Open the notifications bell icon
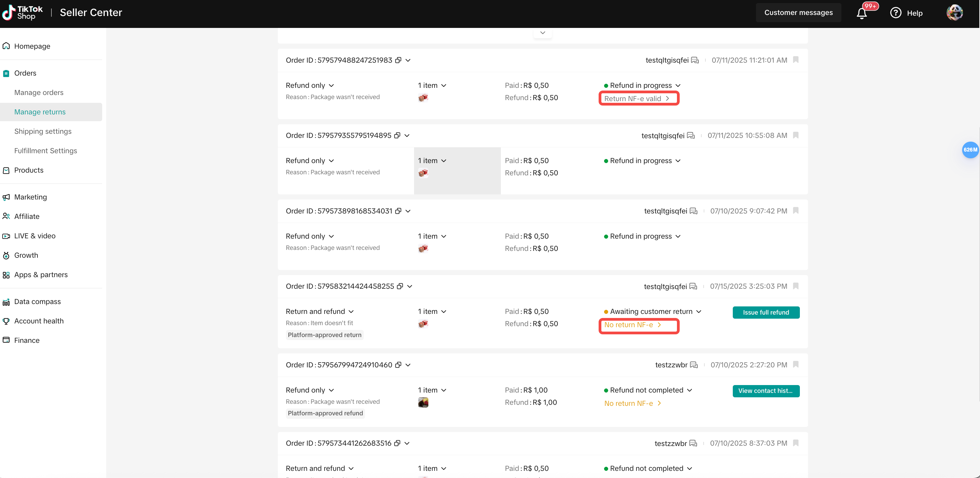Viewport: 980px width, 478px height. [862, 13]
